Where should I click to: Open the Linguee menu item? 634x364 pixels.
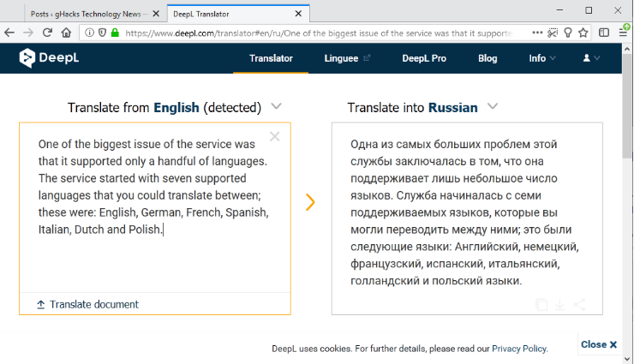pyautogui.click(x=347, y=58)
